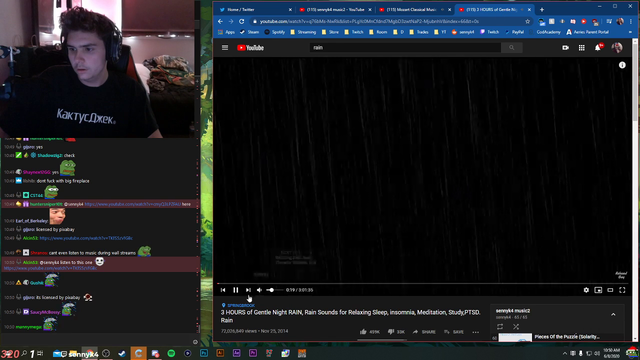The height and width of the screenshot is (360, 640).
Task: Click the SPRINGBROOK location link
Action: [241, 305]
